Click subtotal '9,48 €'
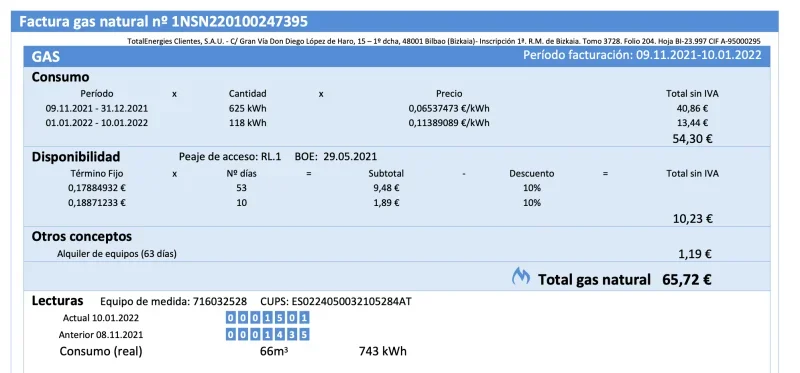This screenshot has width=800, height=373. point(386,188)
